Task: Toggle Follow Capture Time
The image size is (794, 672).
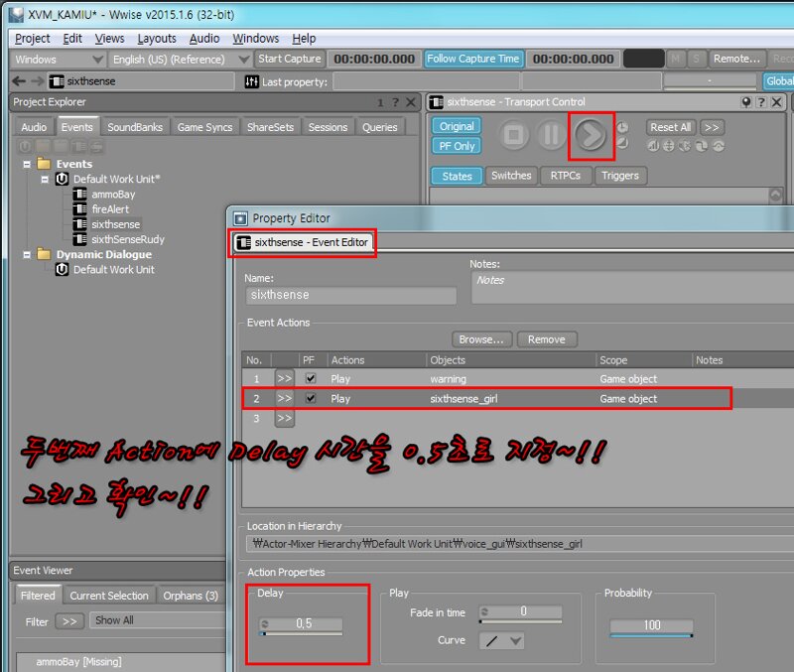Action: pos(473,59)
